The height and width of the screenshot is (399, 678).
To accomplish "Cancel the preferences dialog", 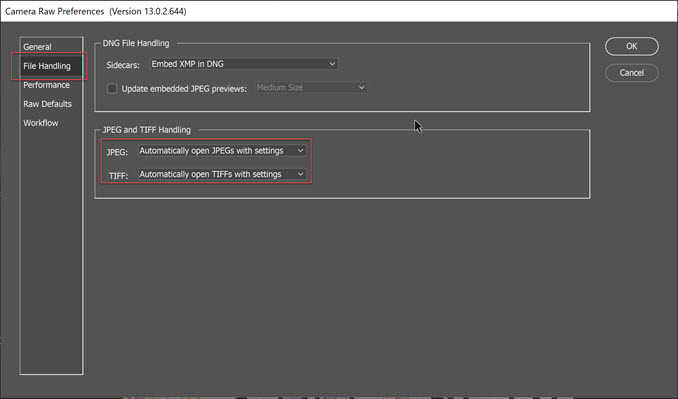I will point(632,73).
